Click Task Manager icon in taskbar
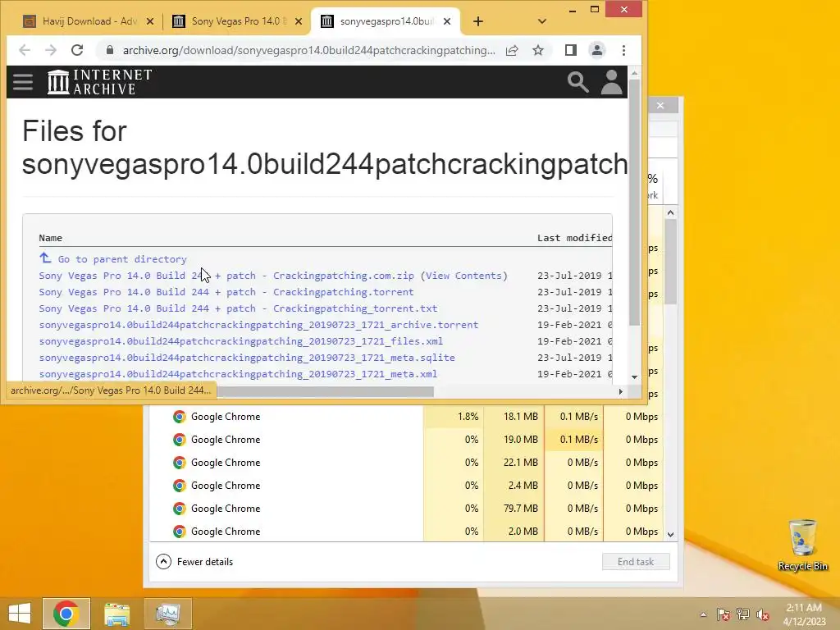Viewport: 840px width, 630px height. click(167, 614)
